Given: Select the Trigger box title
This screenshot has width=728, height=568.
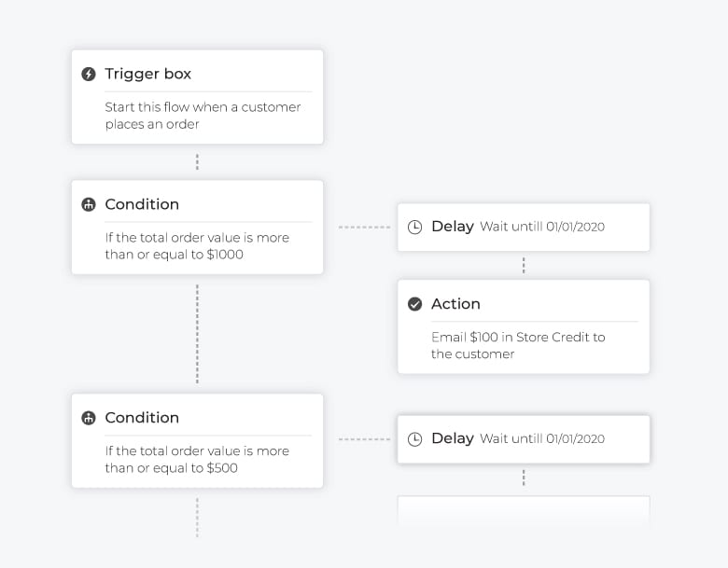Looking at the screenshot, I should click(148, 74).
